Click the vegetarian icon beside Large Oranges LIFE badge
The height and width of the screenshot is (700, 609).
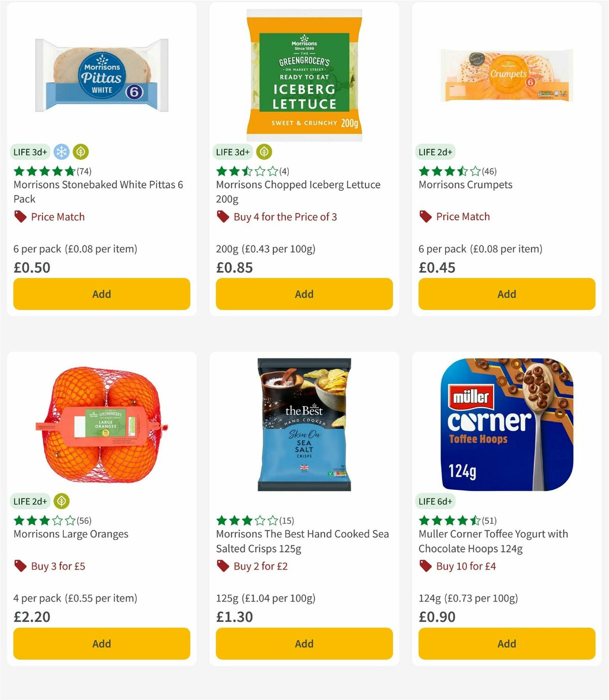click(61, 501)
